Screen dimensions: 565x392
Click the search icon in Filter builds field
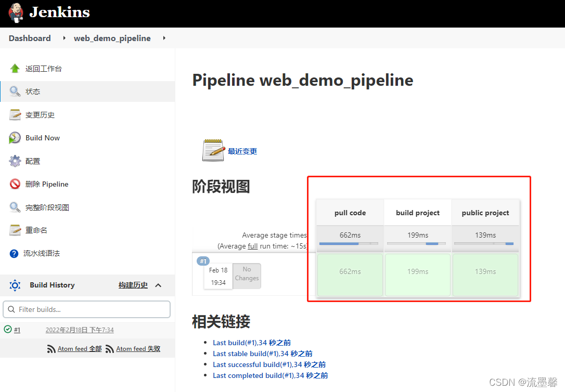11,309
